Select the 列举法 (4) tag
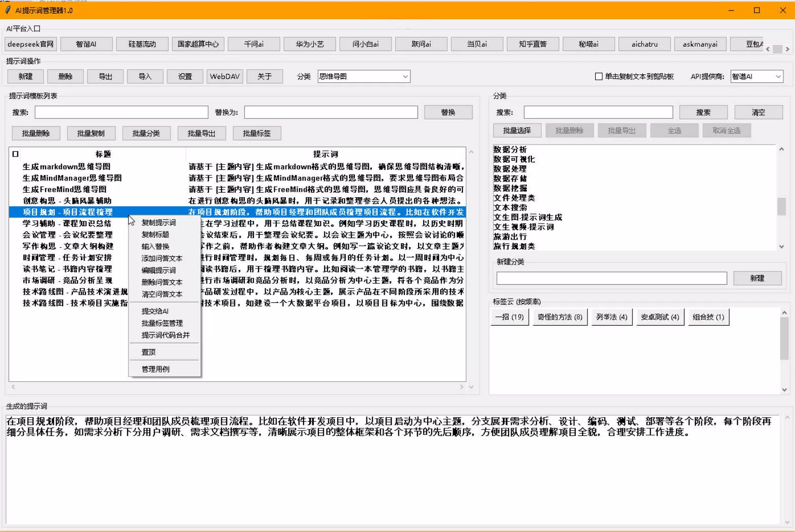This screenshot has width=795, height=532. point(612,317)
